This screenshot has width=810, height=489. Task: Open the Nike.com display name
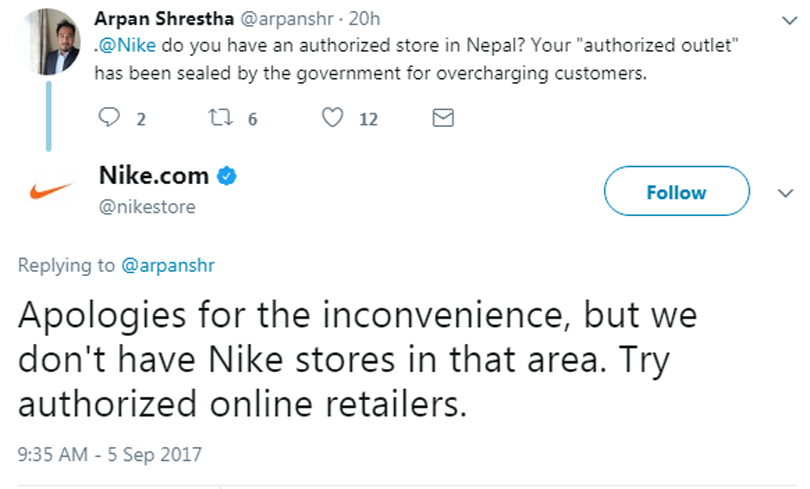(154, 177)
